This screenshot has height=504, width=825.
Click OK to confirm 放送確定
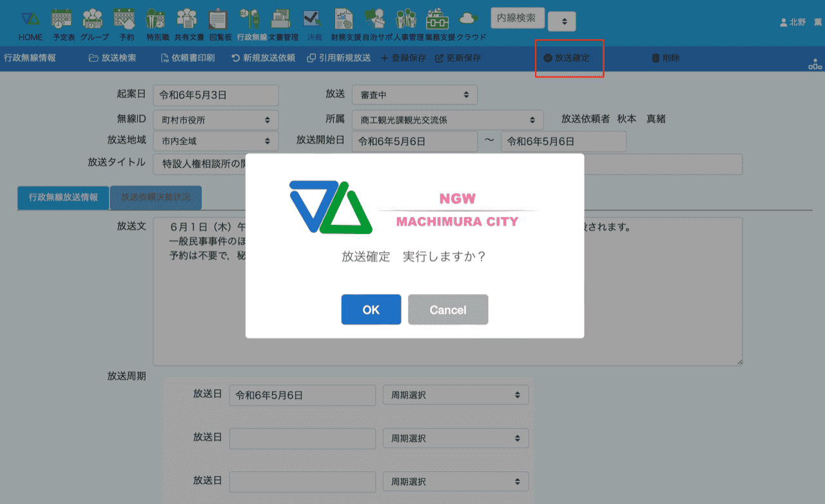pyautogui.click(x=371, y=310)
